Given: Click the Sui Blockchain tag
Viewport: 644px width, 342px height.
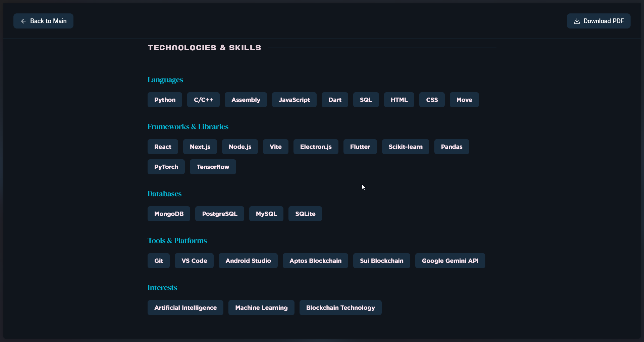Looking at the screenshot, I should click(382, 261).
